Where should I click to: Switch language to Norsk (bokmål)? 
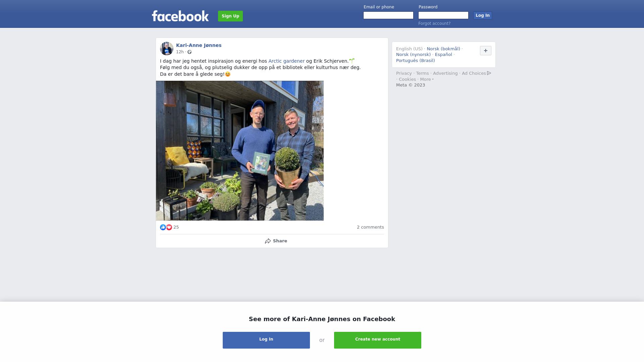point(443,49)
